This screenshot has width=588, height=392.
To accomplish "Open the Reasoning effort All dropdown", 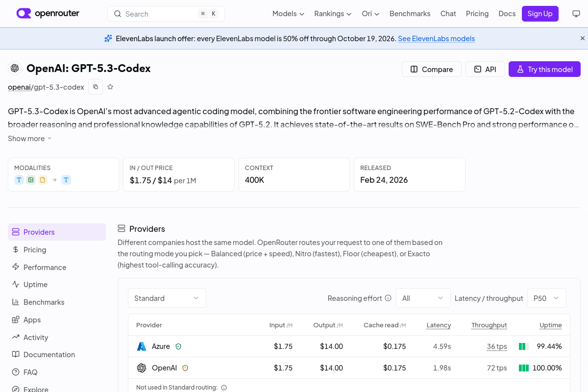I will [x=423, y=298].
